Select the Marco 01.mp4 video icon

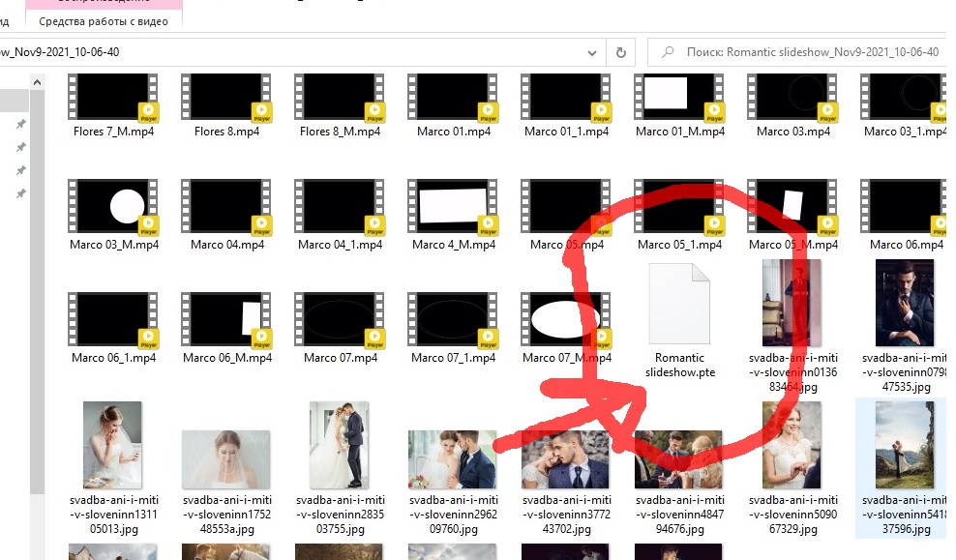[453, 98]
